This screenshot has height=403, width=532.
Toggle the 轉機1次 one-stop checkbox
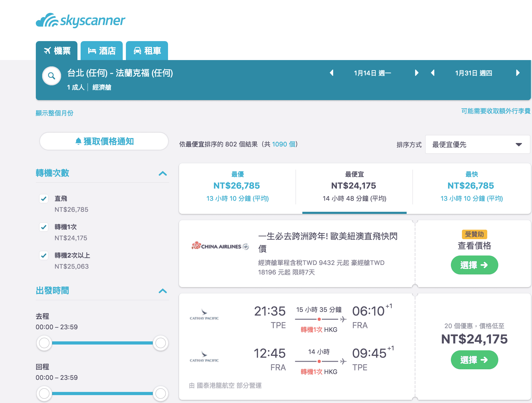(x=44, y=227)
